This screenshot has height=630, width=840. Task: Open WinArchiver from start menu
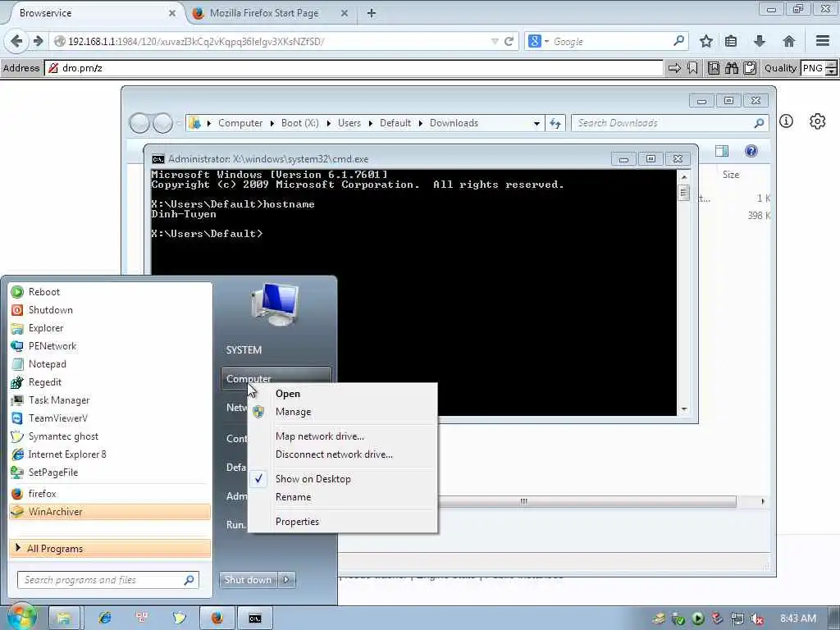click(110, 512)
